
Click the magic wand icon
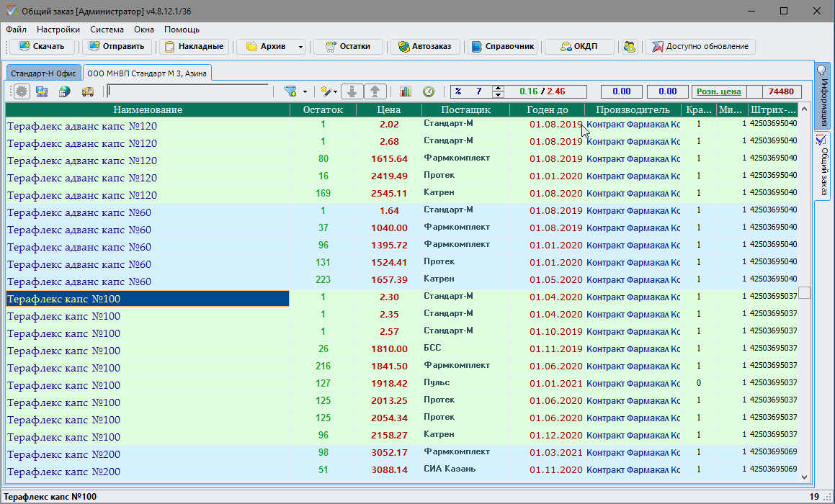[326, 91]
